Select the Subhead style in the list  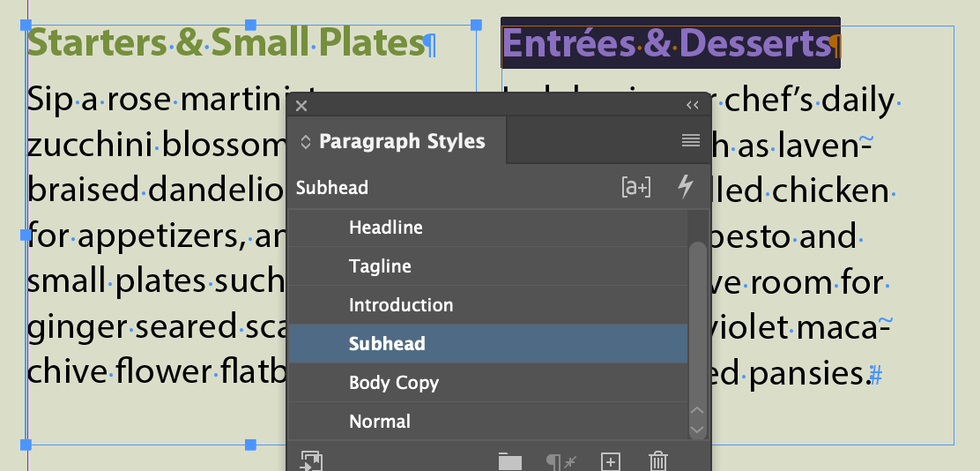pyautogui.click(x=487, y=343)
